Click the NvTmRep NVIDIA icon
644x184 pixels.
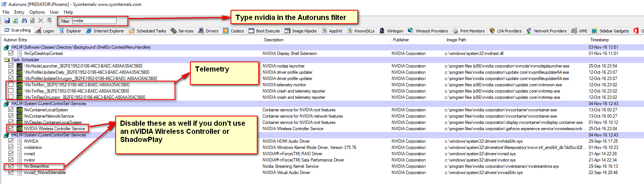point(20,91)
